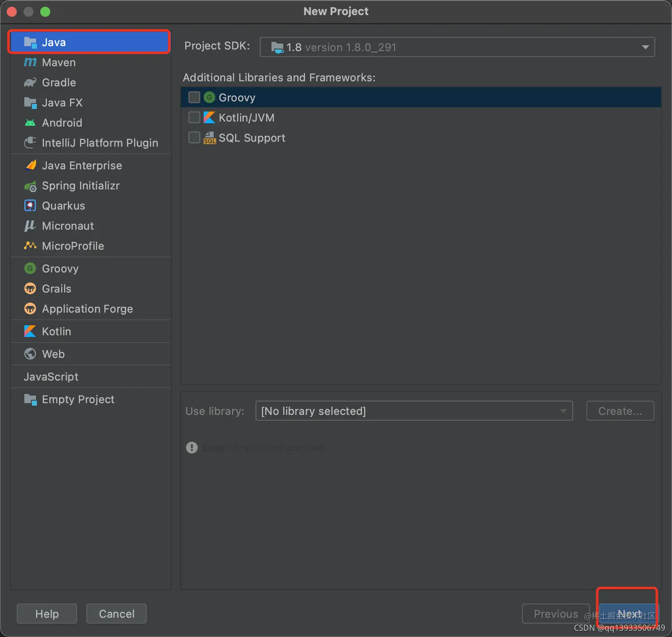This screenshot has height=637, width=672.
Task: Enable the SQL Support checkbox
Action: coord(194,137)
